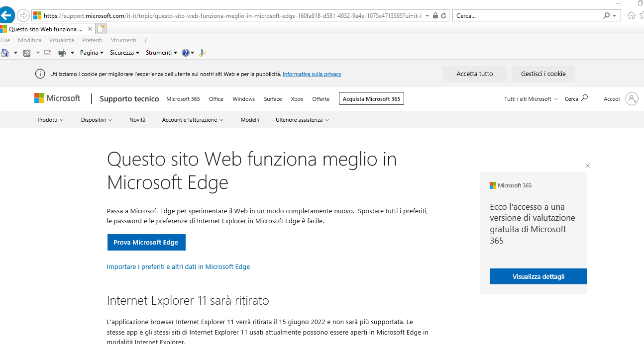Open the Novità navigation link
Screen dimensions: 644x344
(137, 120)
